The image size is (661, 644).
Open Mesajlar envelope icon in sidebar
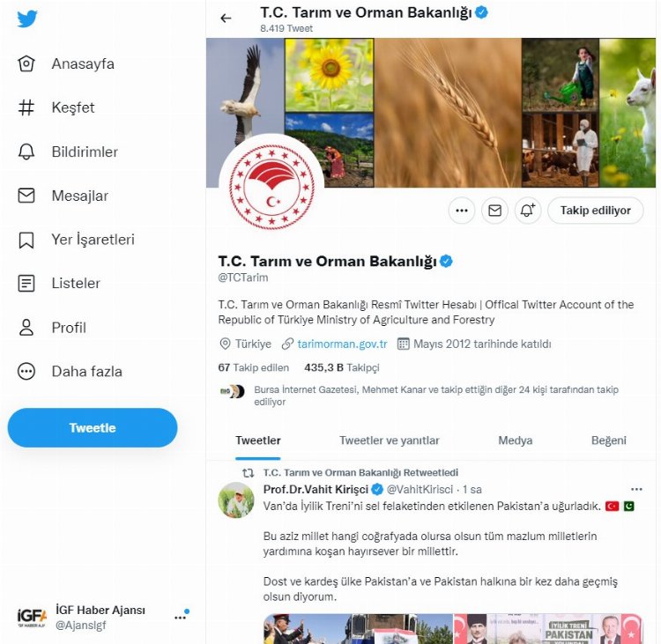[26, 196]
